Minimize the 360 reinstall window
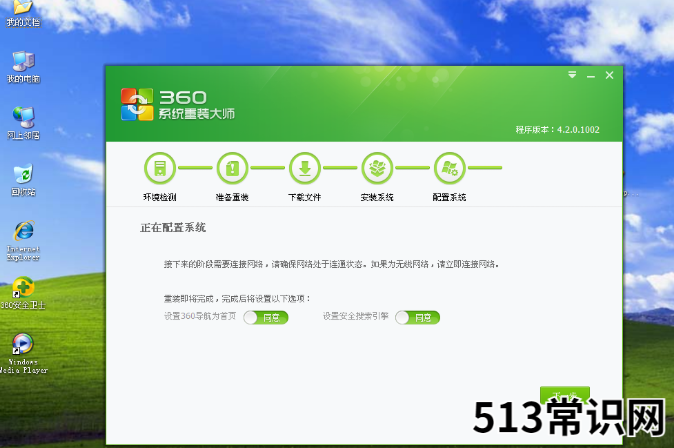Viewport: 674px width, 448px height. pos(591,76)
